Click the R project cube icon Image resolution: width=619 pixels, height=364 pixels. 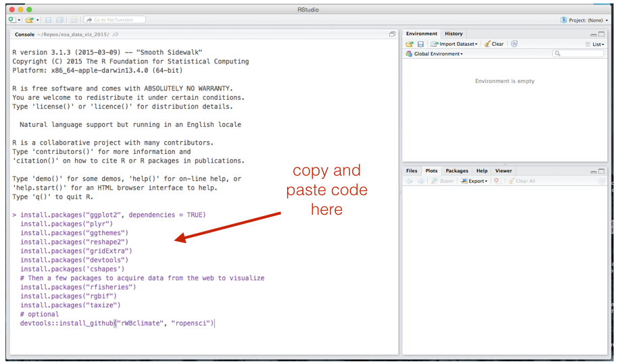564,20
